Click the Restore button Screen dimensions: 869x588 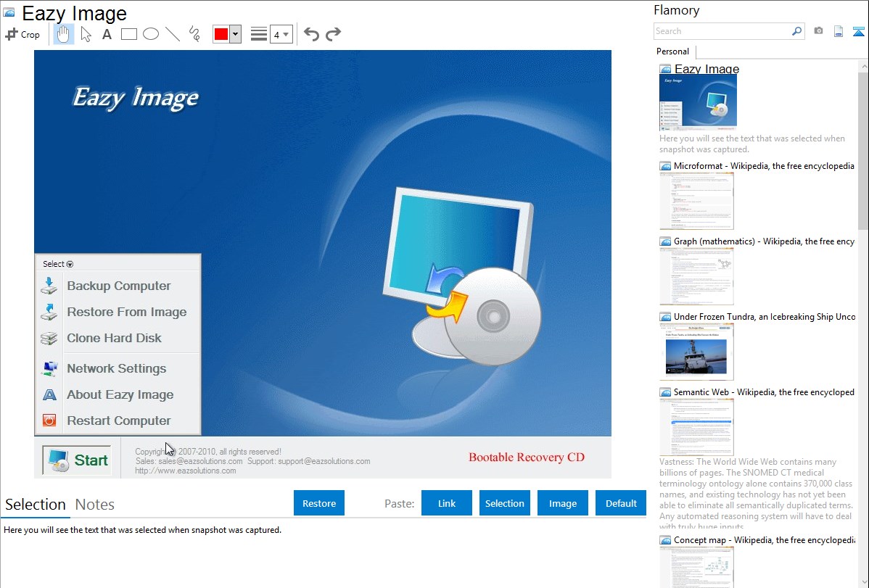[x=319, y=503]
